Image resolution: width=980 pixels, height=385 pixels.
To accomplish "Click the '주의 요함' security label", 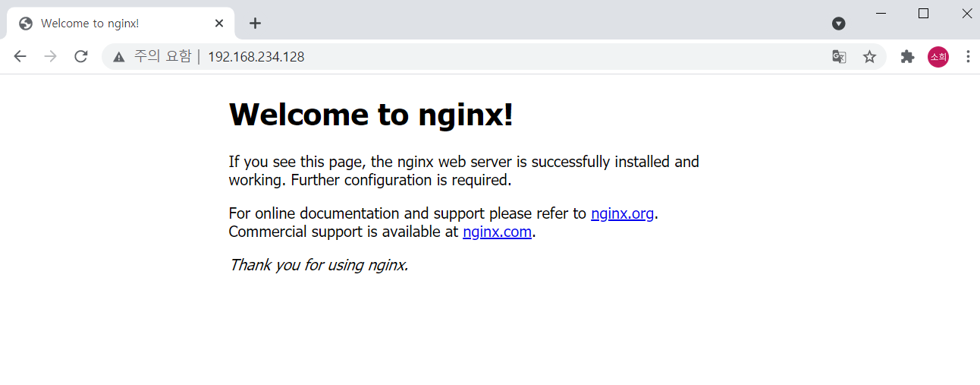I will [x=162, y=56].
